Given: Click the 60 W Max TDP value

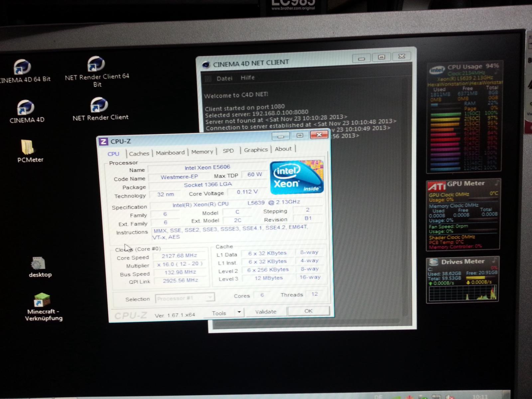Looking at the screenshot, I should pos(254,175).
